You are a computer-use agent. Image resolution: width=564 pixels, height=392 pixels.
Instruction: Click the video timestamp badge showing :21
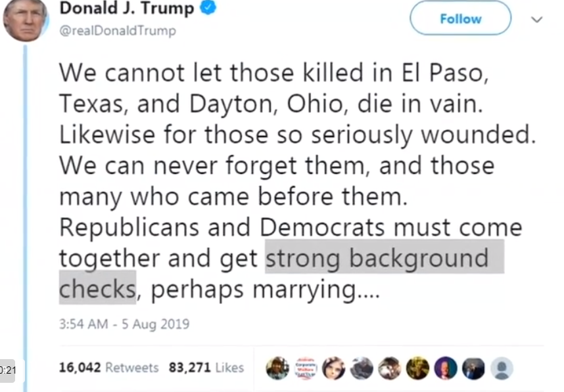(x=7, y=370)
